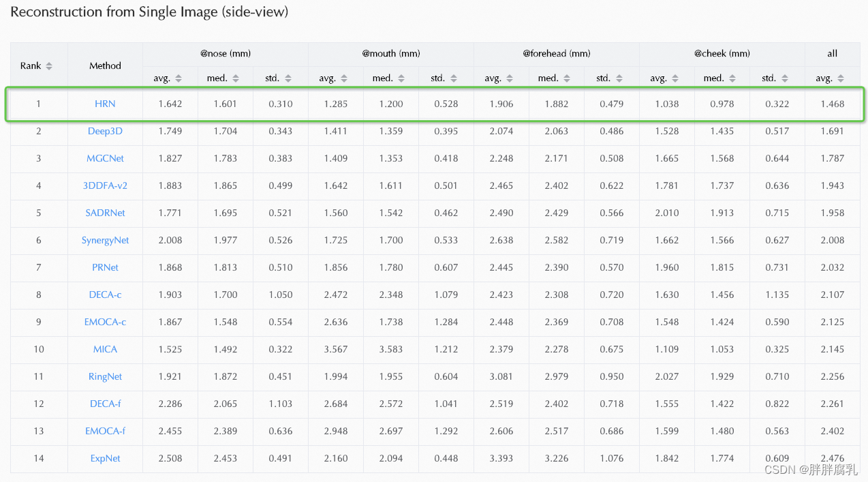Click the RingNet link
The image size is (868, 482).
click(105, 376)
